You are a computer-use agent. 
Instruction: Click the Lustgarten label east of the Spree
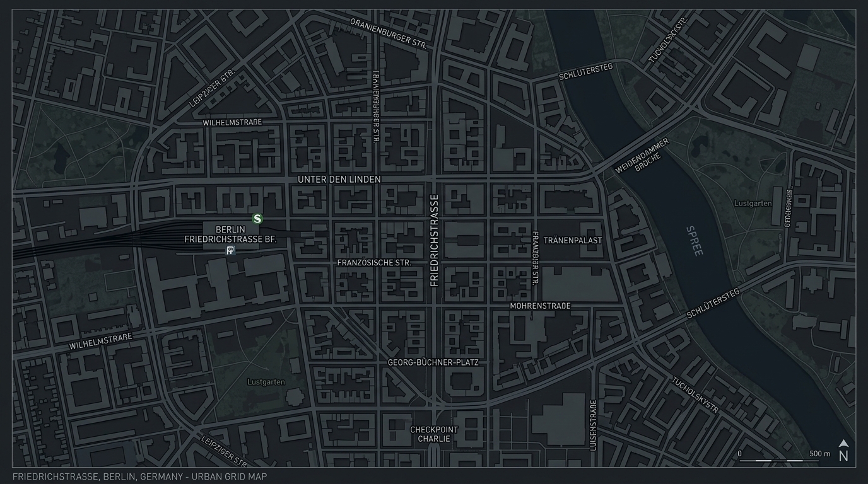(x=753, y=203)
